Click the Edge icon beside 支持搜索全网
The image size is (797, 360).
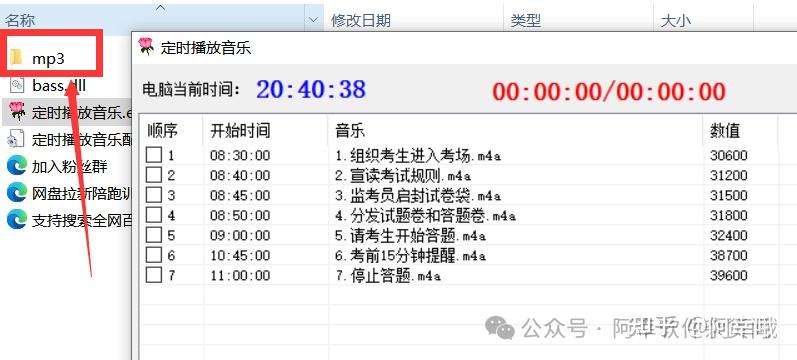[17, 220]
